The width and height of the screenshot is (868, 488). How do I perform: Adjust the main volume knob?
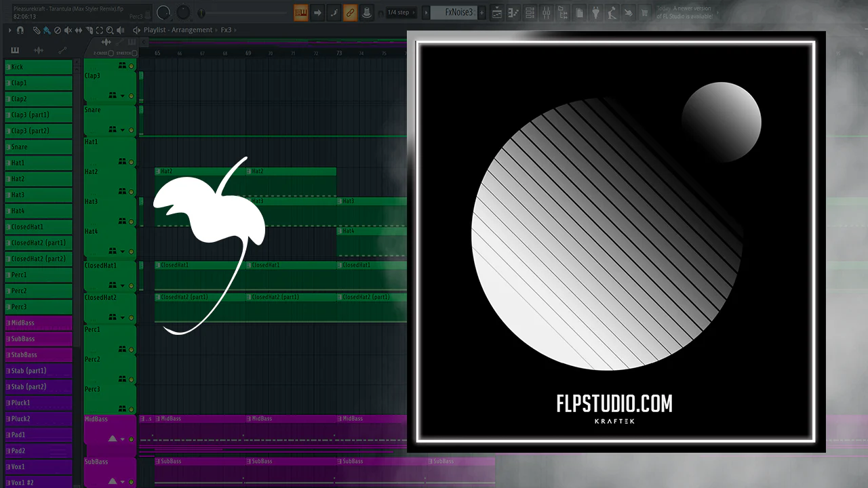click(163, 13)
